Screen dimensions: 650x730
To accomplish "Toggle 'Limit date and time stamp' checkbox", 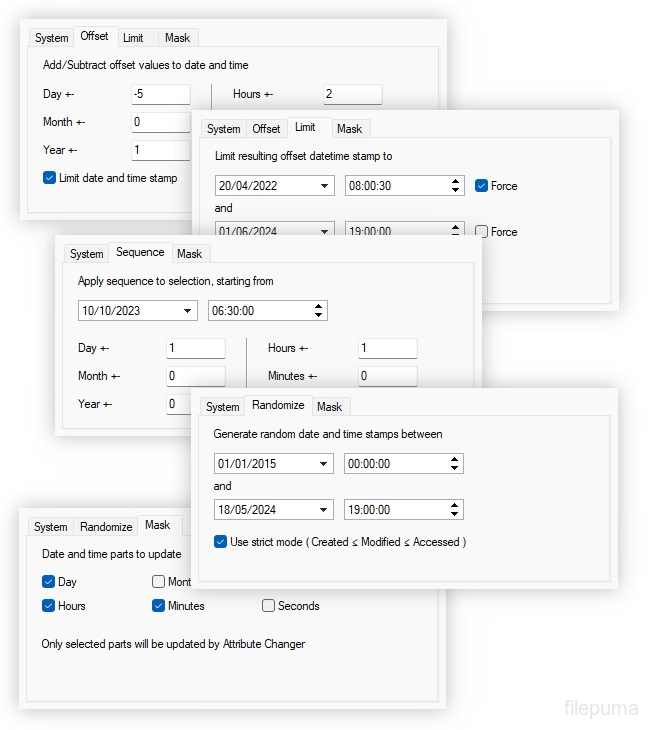I will pos(50,178).
